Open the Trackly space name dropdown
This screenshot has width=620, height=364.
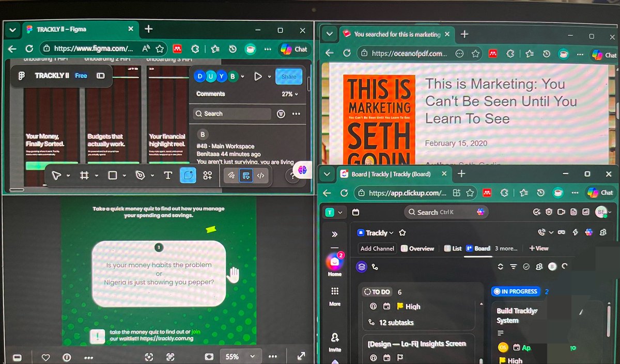[380, 233]
